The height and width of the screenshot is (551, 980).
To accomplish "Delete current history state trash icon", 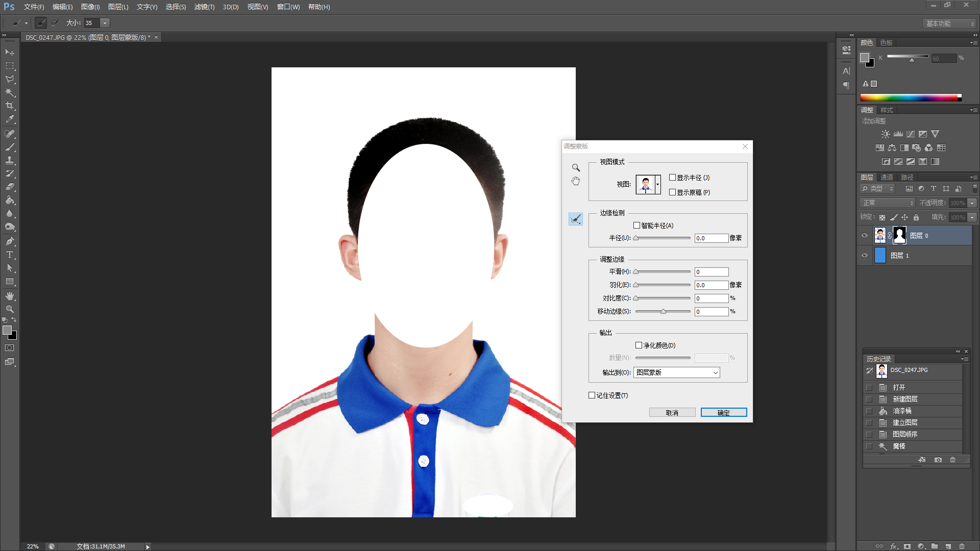I will click(x=952, y=460).
